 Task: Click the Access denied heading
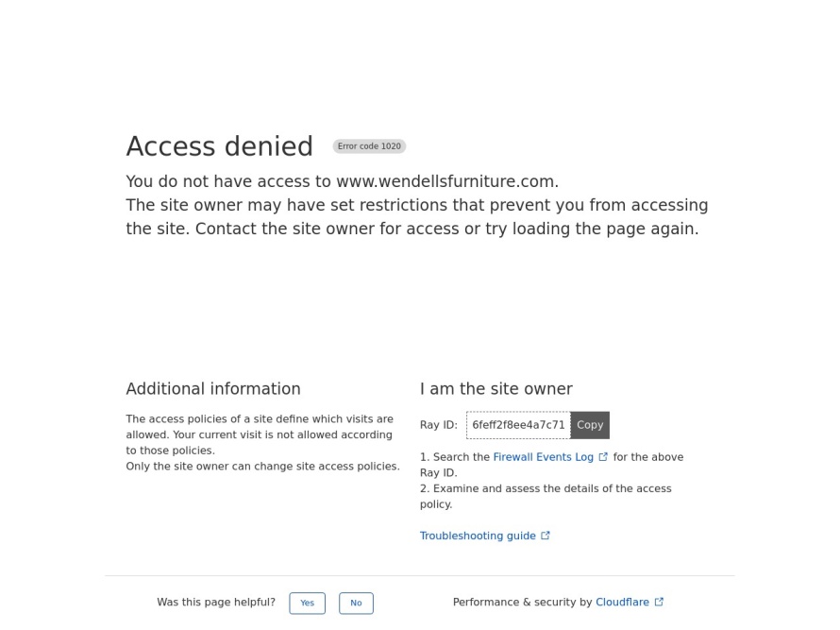pyautogui.click(x=220, y=146)
